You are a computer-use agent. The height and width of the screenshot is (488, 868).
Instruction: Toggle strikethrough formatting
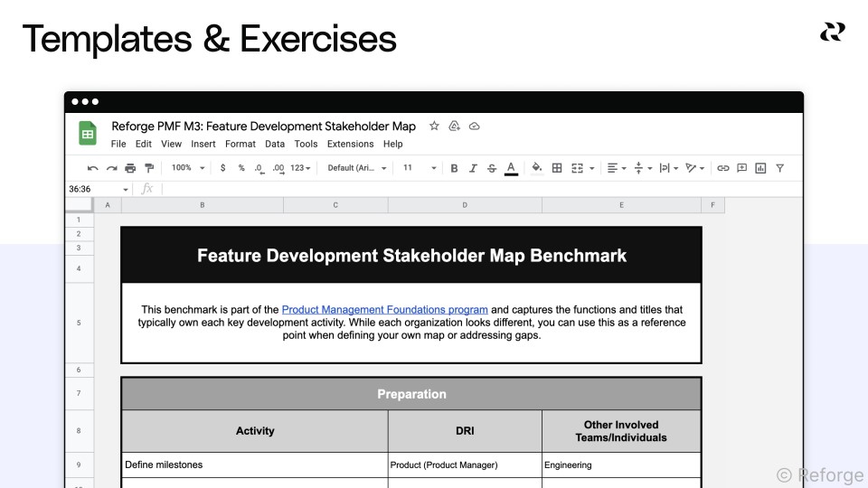point(492,168)
